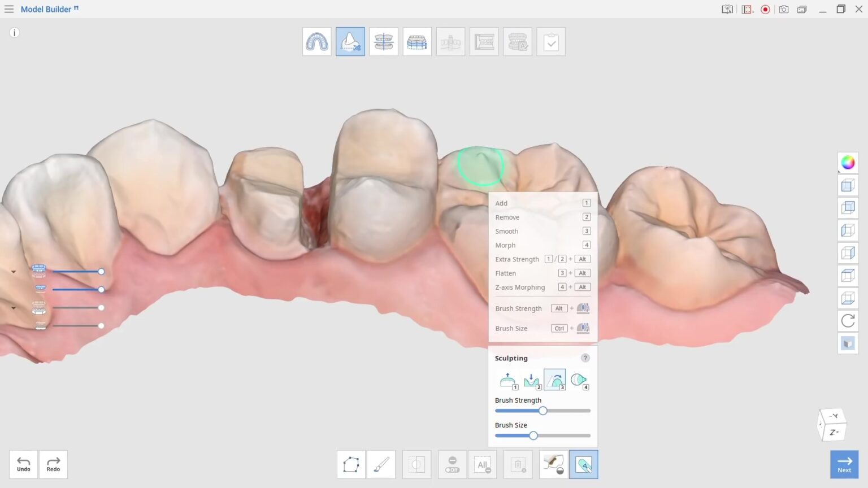The width and height of the screenshot is (868, 488).
Task: Choose Smooth from the sculpting options menu
Action: coord(506,231)
